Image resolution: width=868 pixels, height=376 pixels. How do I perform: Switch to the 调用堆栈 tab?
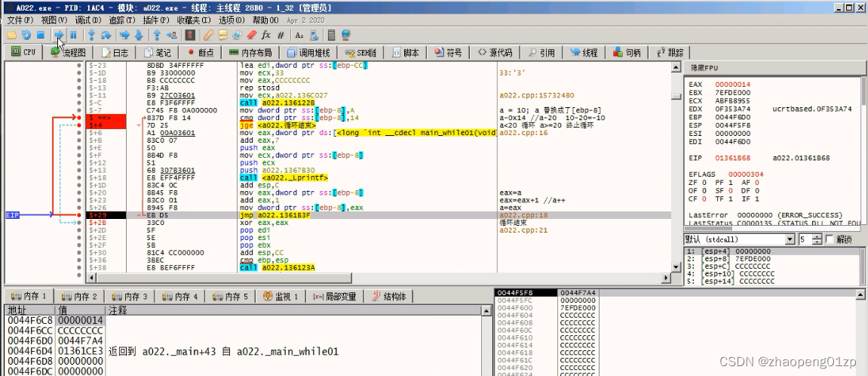tap(308, 53)
